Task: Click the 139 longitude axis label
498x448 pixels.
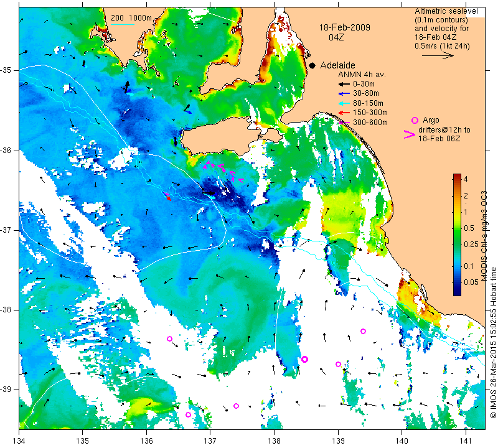Action: [338, 441]
